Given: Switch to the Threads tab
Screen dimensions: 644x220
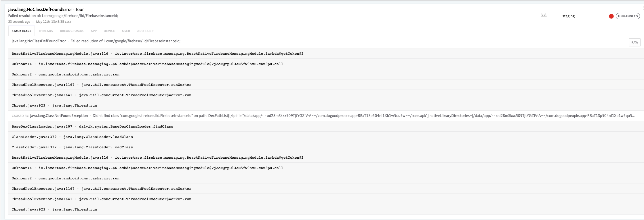Looking at the screenshot, I should click(45, 31).
